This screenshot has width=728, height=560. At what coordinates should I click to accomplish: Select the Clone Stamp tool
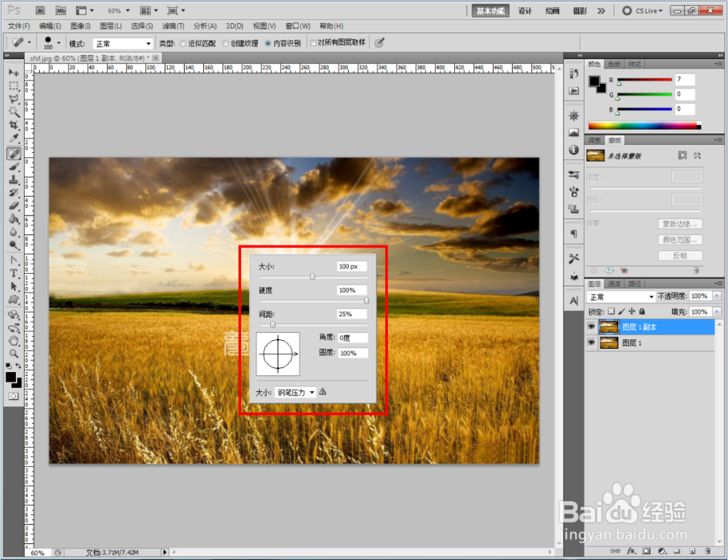(x=14, y=180)
